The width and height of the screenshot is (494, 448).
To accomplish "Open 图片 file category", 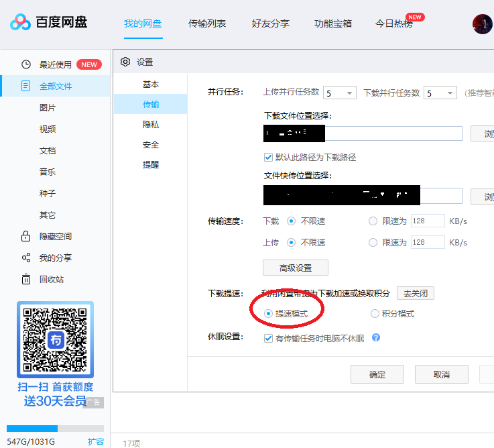I will [x=48, y=107].
